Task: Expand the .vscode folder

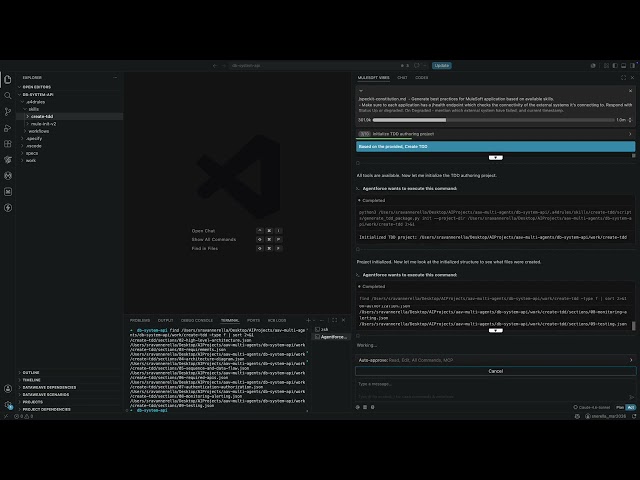Action: click(x=33, y=146)
